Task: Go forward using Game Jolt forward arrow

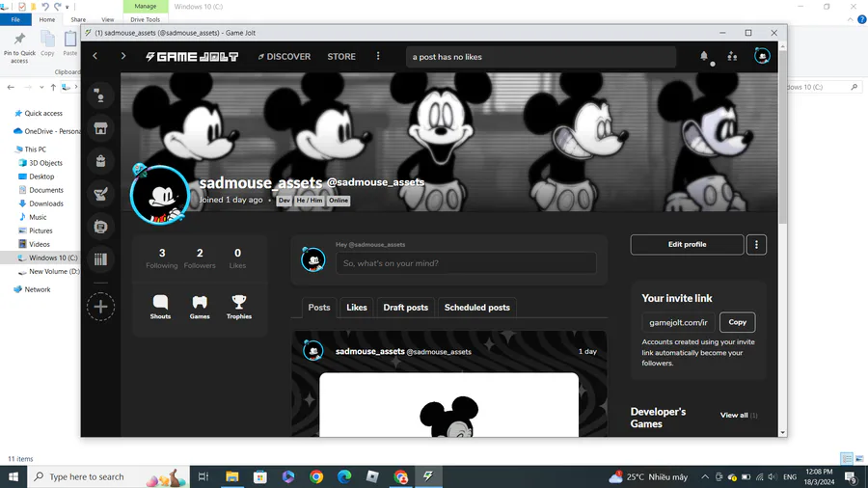Action: pos(122,56)
